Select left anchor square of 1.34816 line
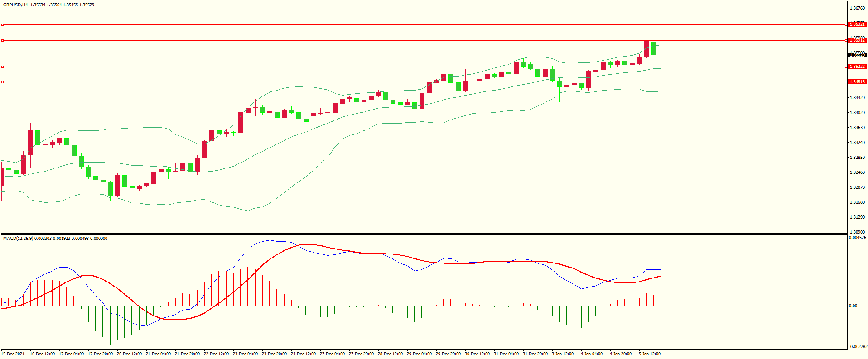868x359 pixels. pos(2,82)
